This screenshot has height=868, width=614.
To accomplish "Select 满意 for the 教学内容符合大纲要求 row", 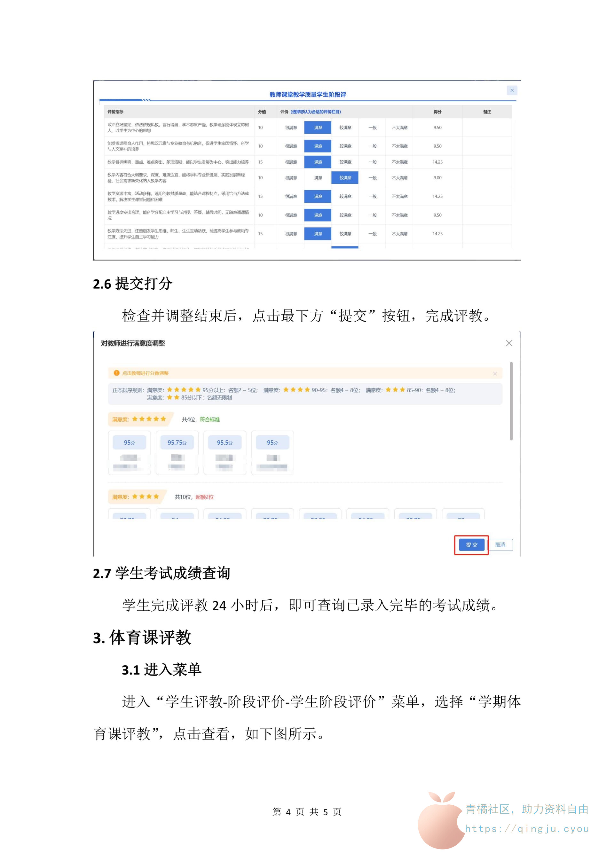I will tap(318, 178).
